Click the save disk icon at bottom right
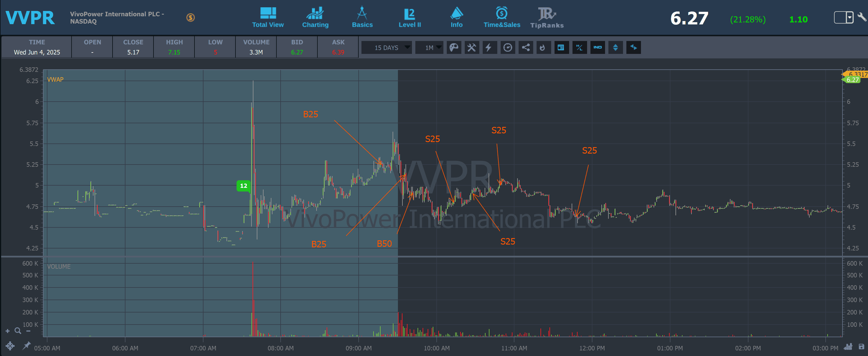 tap(861, 346)
